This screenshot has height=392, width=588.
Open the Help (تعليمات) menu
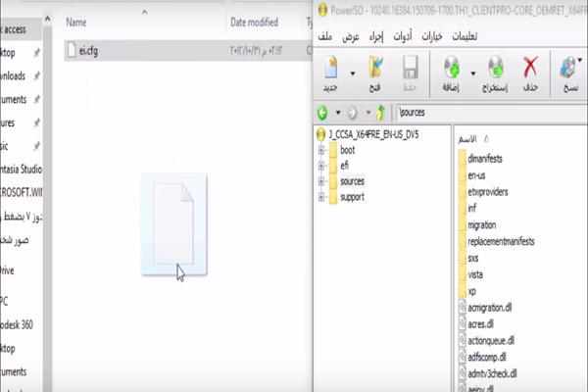tap(465, 36)
